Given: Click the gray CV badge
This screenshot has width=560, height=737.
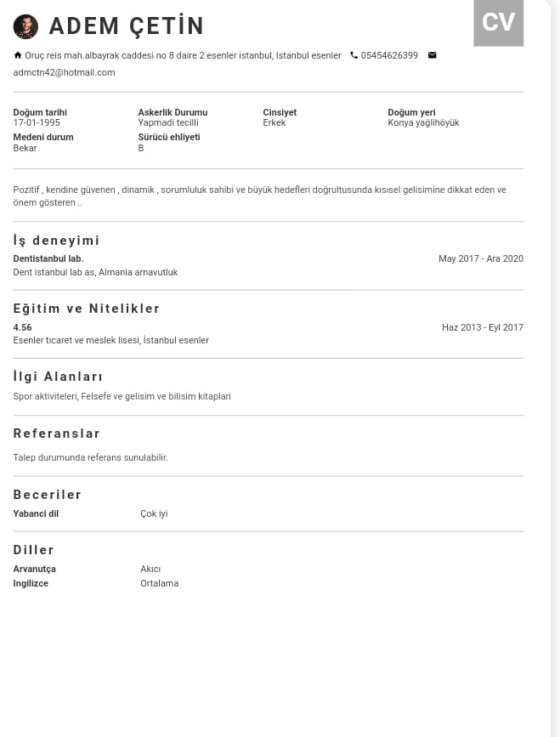Looking at the screenshot, I should pos(499,23).
